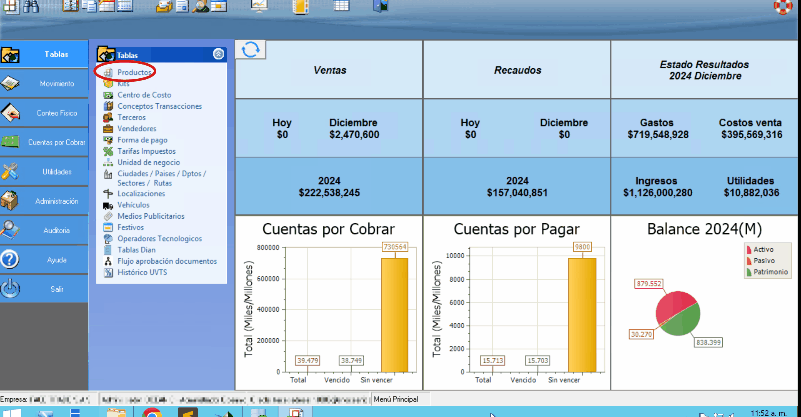Collapse the Tablas panel with the chevron
This screenshot has height=417, width=801.
[x=218, y=55]
